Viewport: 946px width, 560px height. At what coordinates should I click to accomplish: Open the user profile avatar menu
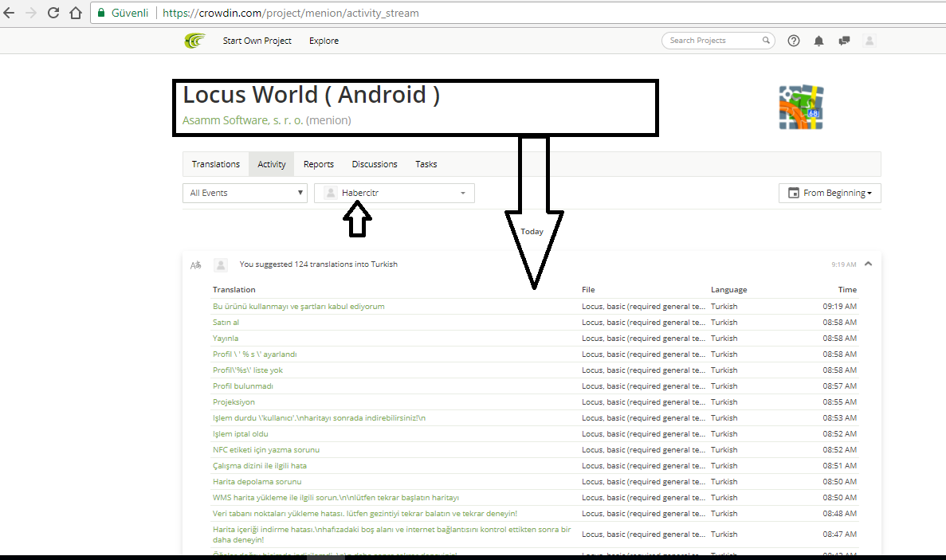[x=869, y=41]
